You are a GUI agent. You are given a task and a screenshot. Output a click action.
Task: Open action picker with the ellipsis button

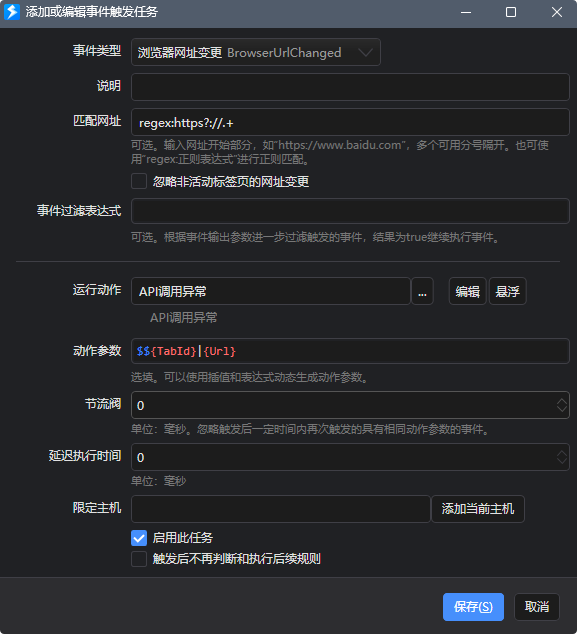click(x=422, y=291)
